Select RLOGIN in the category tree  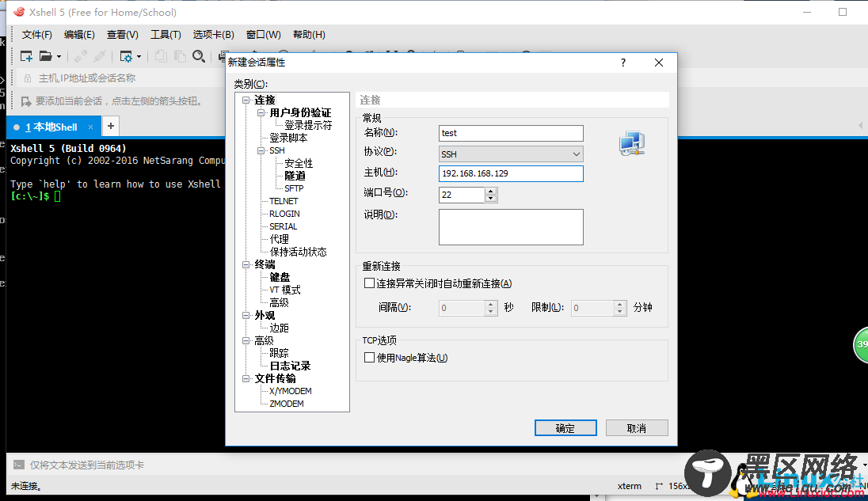[284, 214]
